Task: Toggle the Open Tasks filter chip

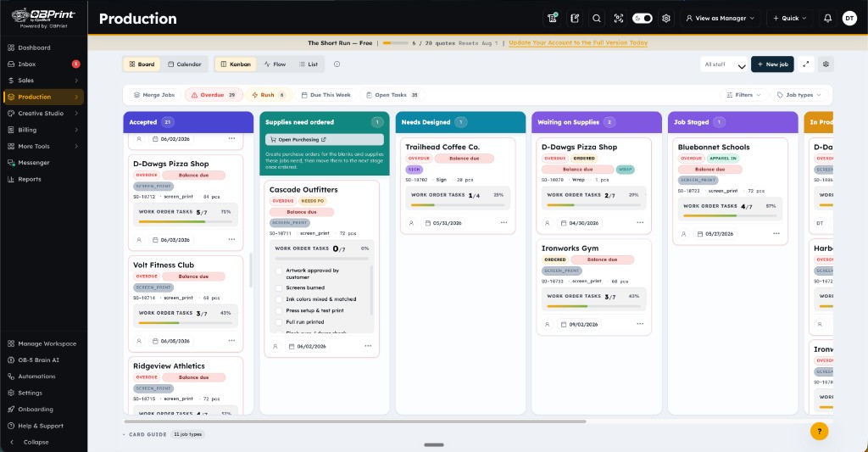Action: pos(392,95)
